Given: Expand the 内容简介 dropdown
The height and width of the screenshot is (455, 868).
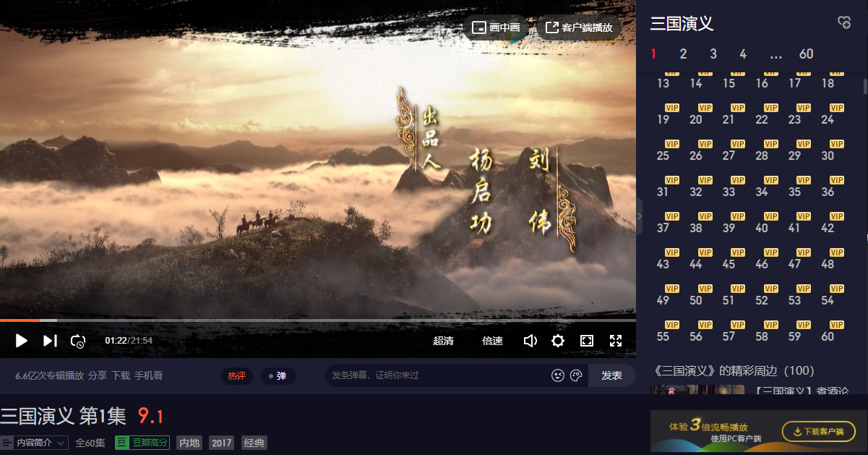Looking at the screenshot, I should pos(35,443).
